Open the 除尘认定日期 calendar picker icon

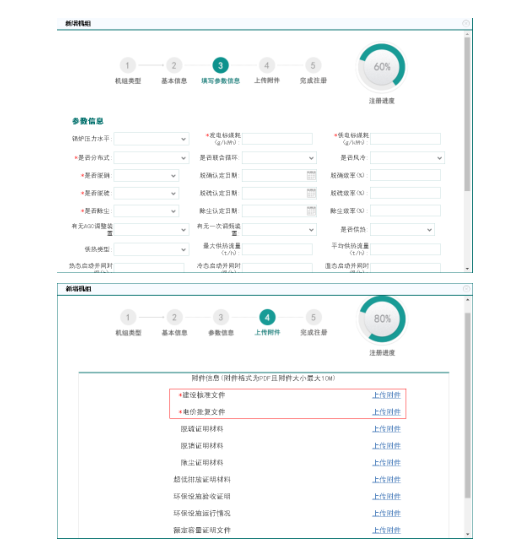[x=311, y=211]
